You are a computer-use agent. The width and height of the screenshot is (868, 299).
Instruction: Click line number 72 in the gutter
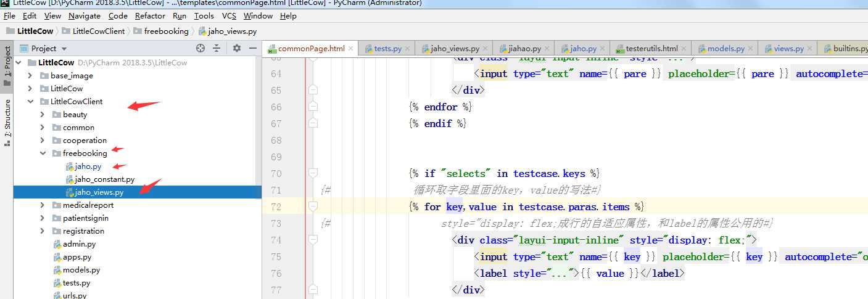[x=276, y=207]
